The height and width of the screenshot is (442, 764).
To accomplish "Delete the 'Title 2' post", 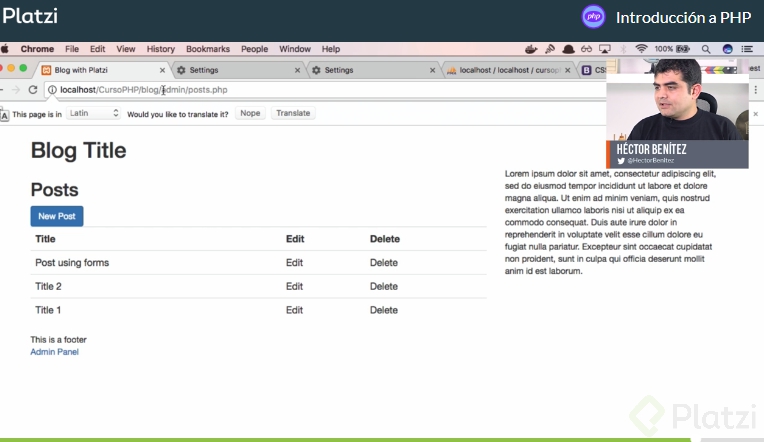I will click(x=383, y=287).
